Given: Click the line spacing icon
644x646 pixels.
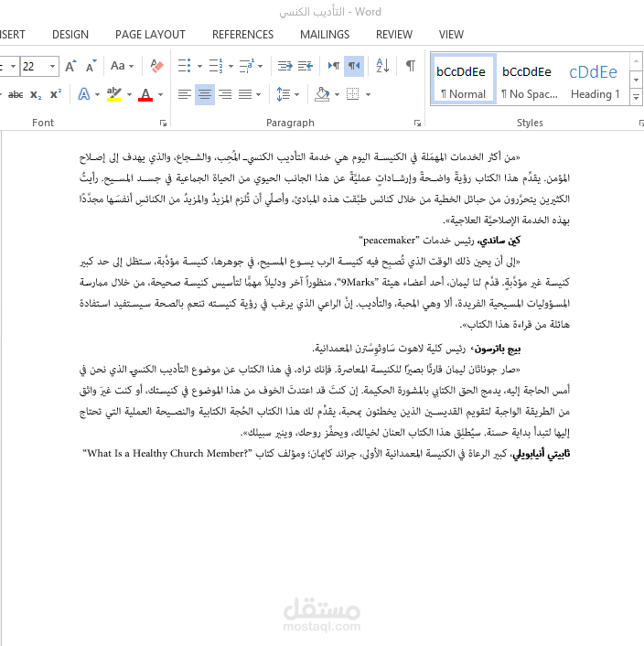Looking at the screenshot, I should [x=284, y=95].
